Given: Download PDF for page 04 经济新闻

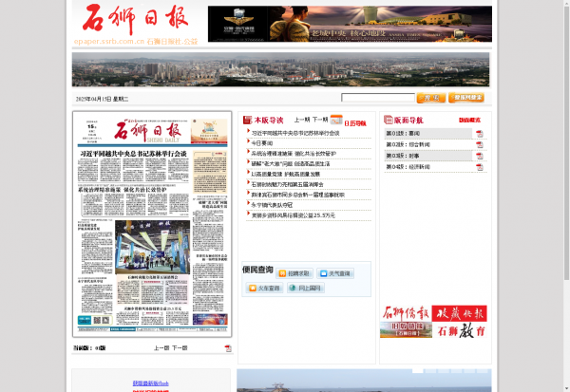Looking at the screenshot, I should [x=479, y=168].
